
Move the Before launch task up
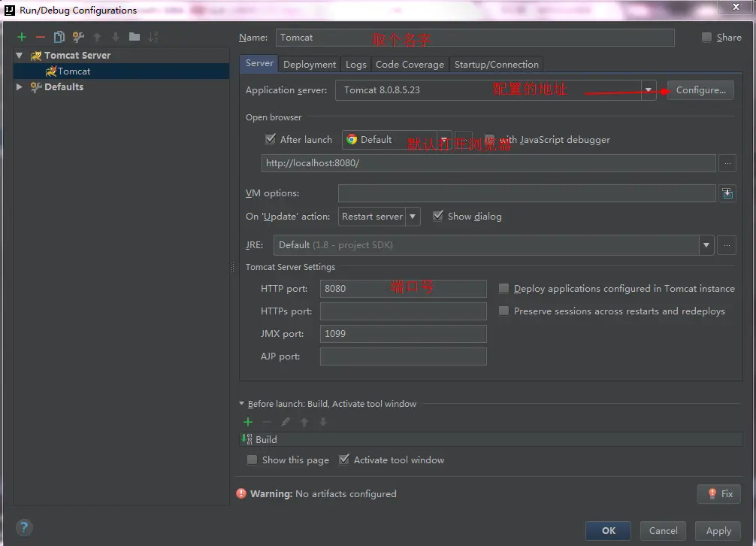tap(304, 422)
